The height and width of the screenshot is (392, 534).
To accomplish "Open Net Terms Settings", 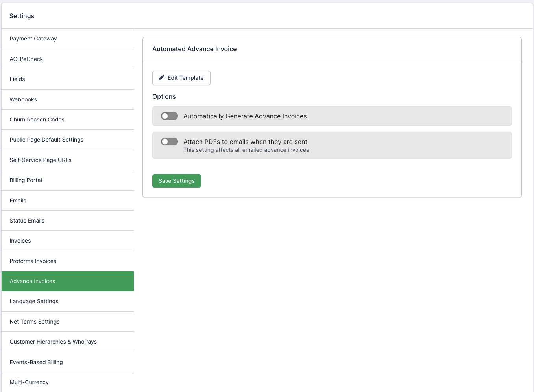I will coord(35,322).
